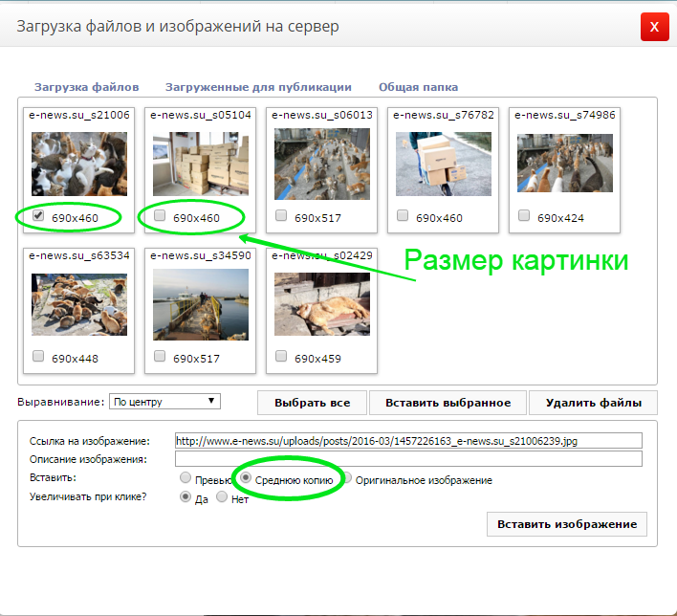677x616 pixels.
Task: Open the Загруженные для публикации tab
Action: pos(258,87)
